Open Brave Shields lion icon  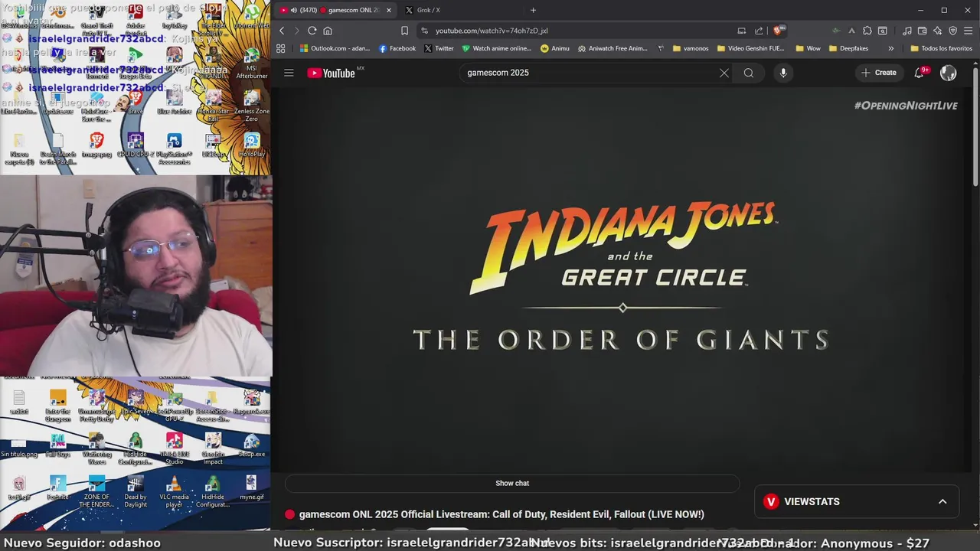pos(778,31)
